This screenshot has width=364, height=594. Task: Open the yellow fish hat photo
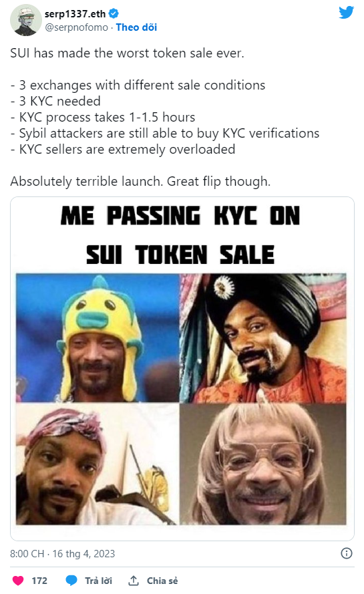[98, 337]
